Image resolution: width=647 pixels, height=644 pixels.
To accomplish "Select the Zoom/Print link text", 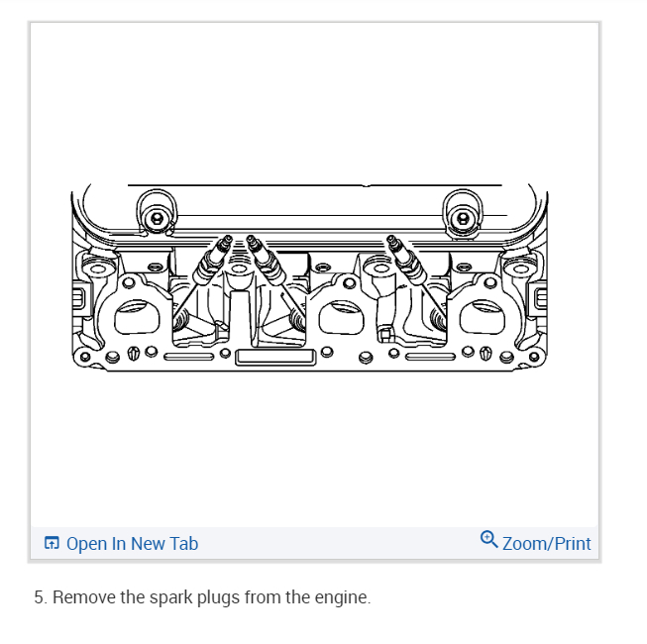I will click(546, 543).
